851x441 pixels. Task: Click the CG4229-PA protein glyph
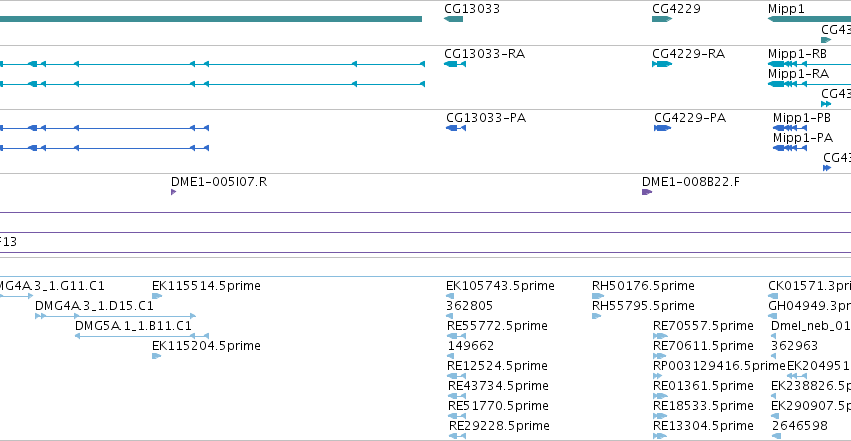click(x=663, y=128)
